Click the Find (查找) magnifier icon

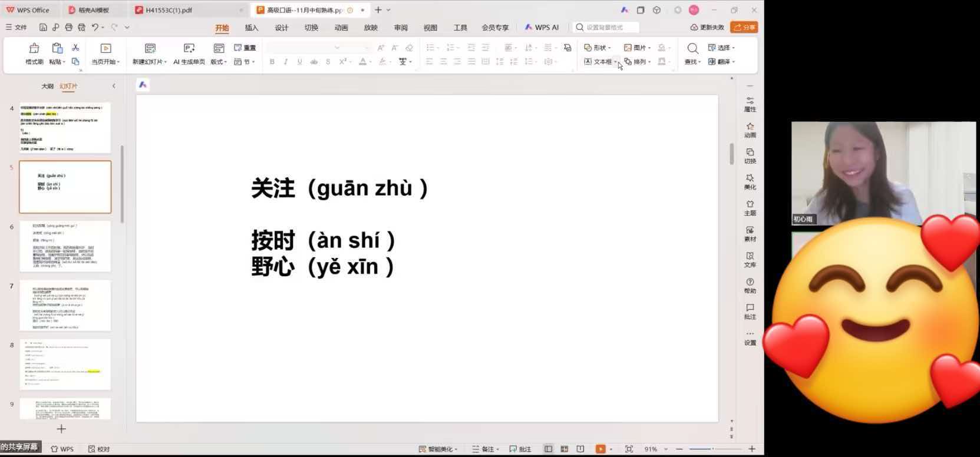coord(692,48)
